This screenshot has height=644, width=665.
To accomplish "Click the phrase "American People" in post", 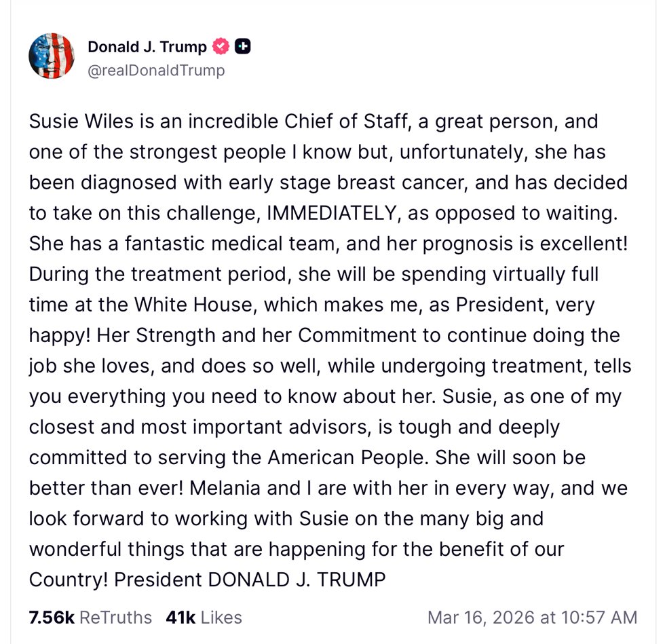I will point(346,458).
